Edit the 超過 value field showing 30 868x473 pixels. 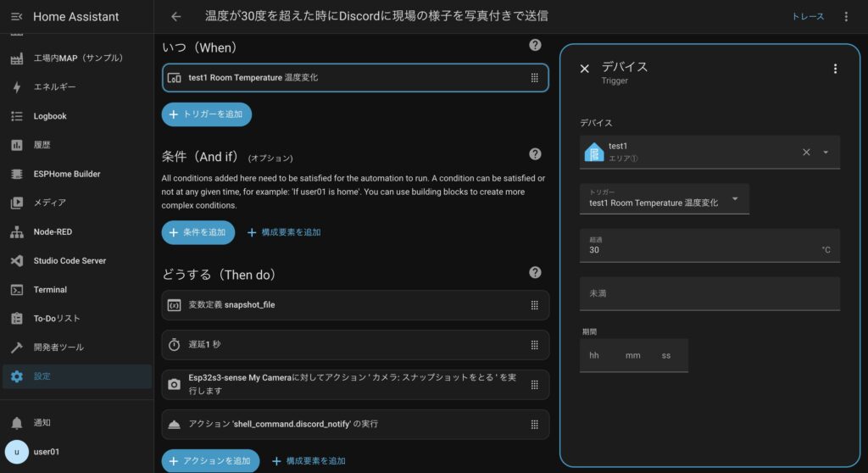(x=709, y=245)
